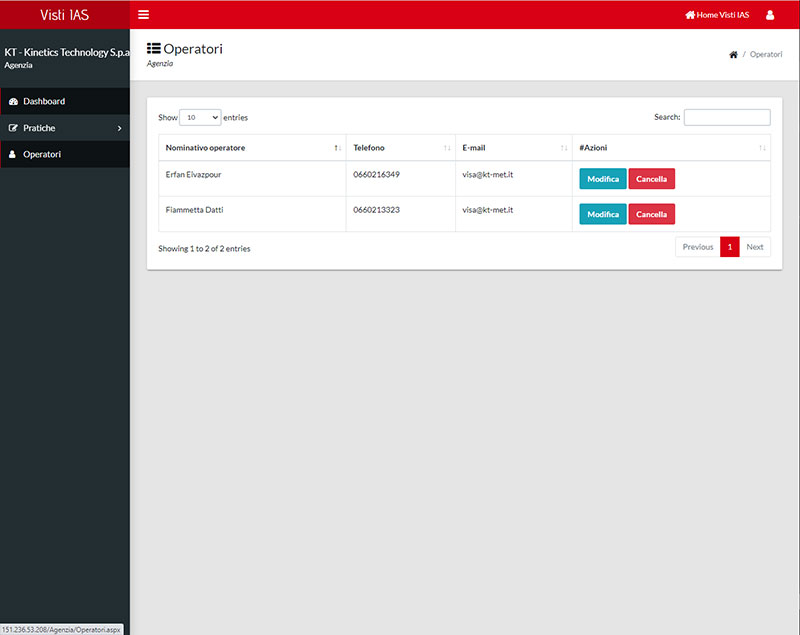Open the user profile icon in header
This screenshot has width=800, height=635.
click(770, 15)
